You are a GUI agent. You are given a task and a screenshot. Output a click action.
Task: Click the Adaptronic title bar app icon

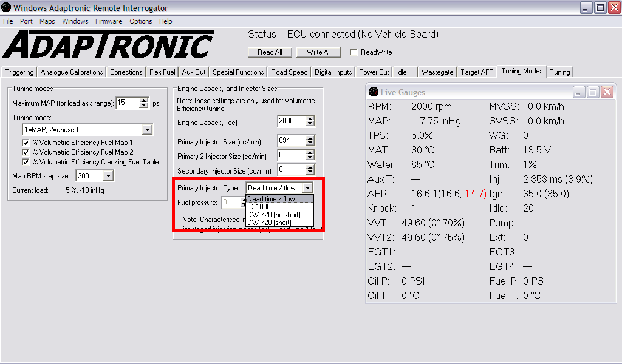pos(6,8)
